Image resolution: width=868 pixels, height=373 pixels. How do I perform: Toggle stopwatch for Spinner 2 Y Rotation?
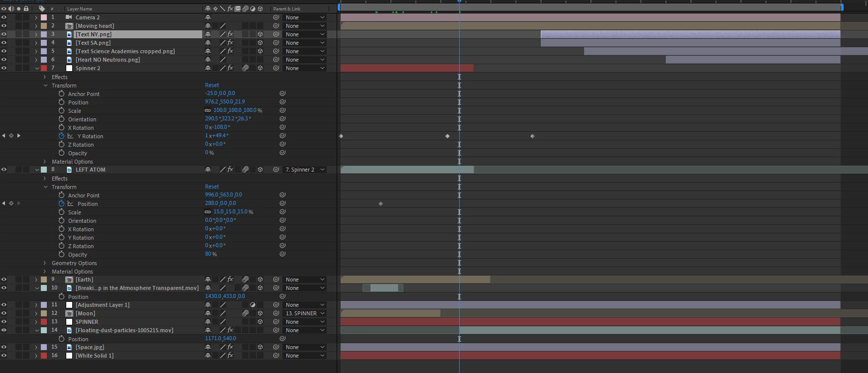61,136
